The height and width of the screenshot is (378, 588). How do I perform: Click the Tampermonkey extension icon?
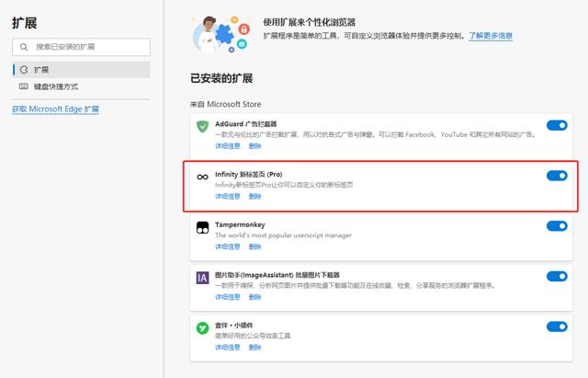point(202,227)
